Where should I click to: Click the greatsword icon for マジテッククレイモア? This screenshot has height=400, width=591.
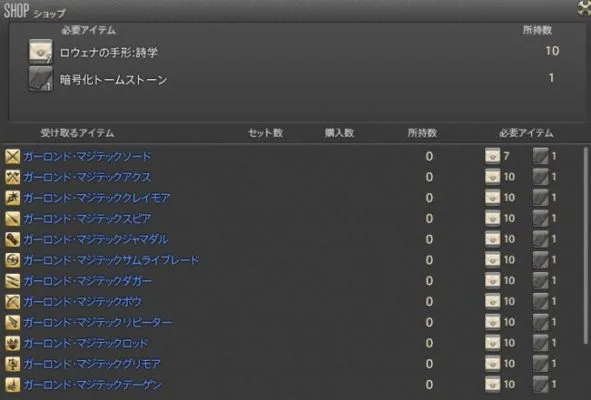12,198
